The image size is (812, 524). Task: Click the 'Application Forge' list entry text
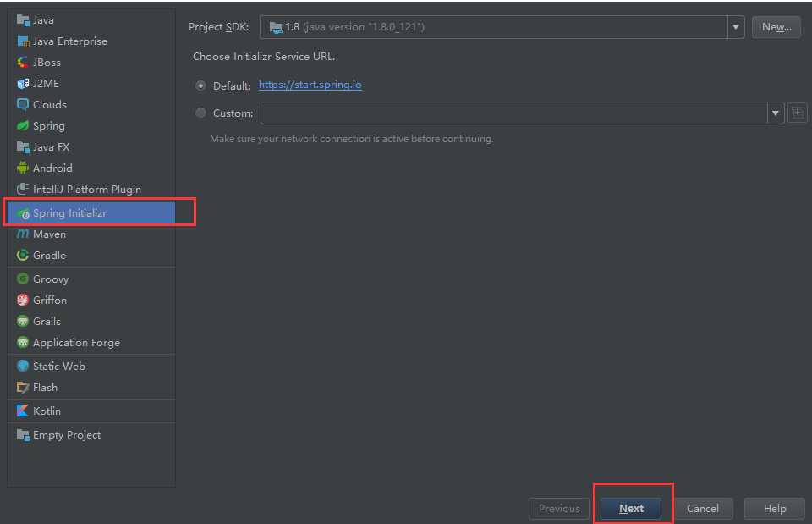pos(77,343)
